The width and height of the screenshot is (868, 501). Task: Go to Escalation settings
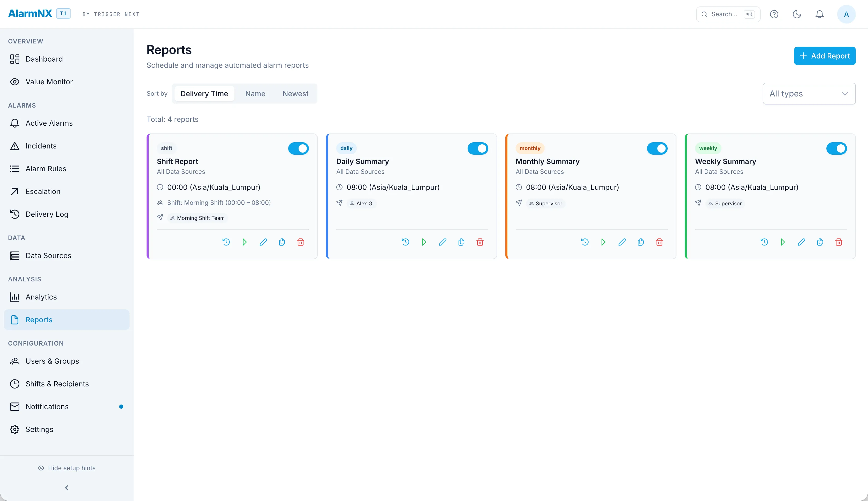click(67, 191)
